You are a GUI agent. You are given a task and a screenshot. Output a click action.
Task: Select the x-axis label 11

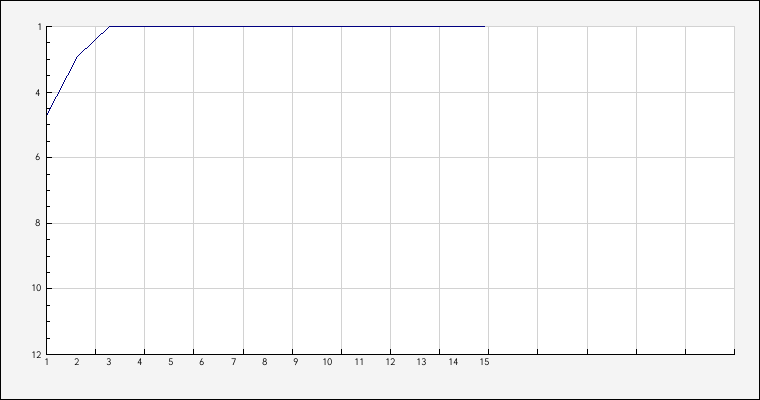coord(359,362)
